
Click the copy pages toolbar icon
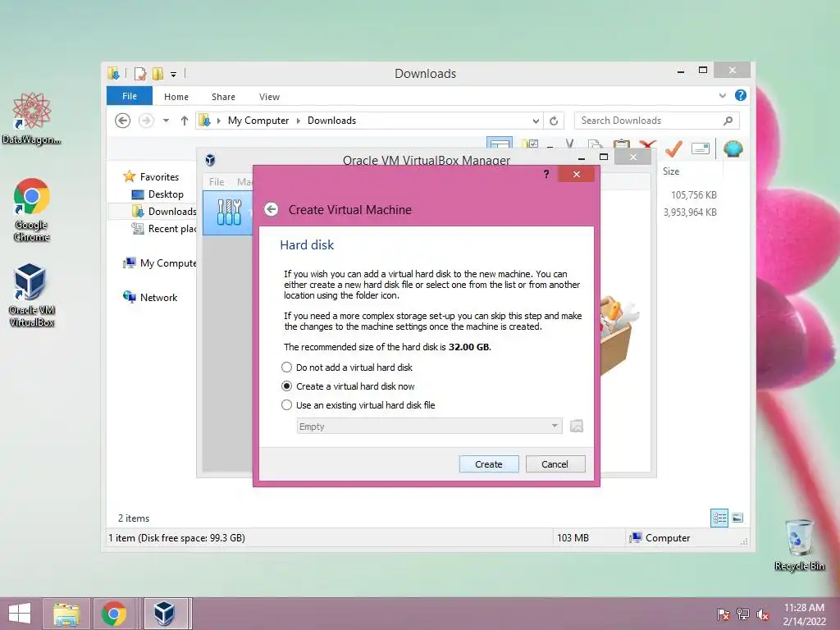tap(595, 144)
